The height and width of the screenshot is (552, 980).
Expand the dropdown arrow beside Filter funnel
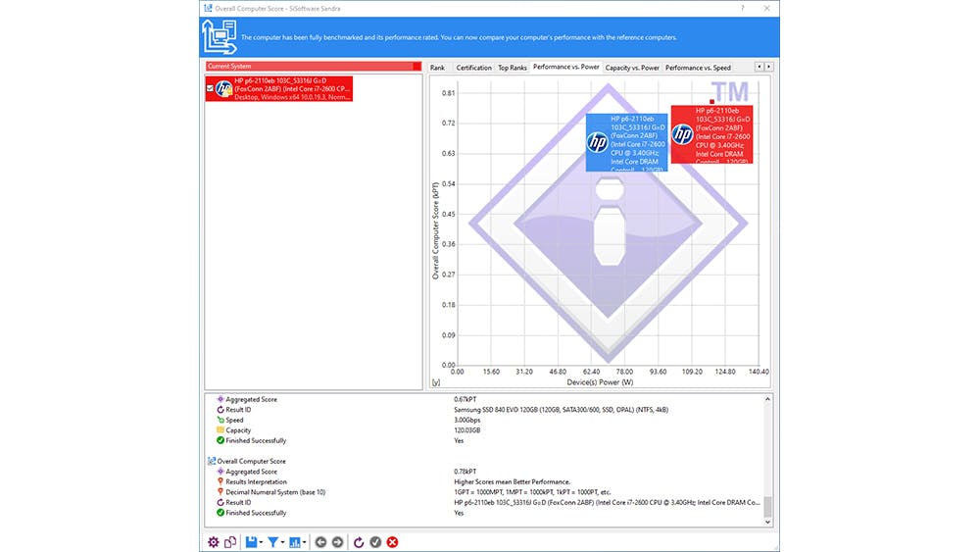(x=282, y=542)
